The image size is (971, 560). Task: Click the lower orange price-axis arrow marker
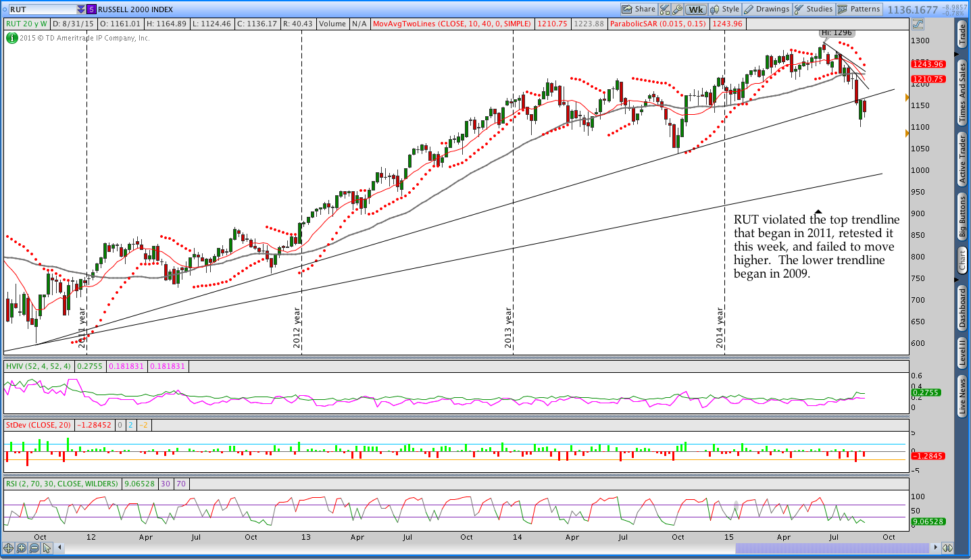(907, 133)
